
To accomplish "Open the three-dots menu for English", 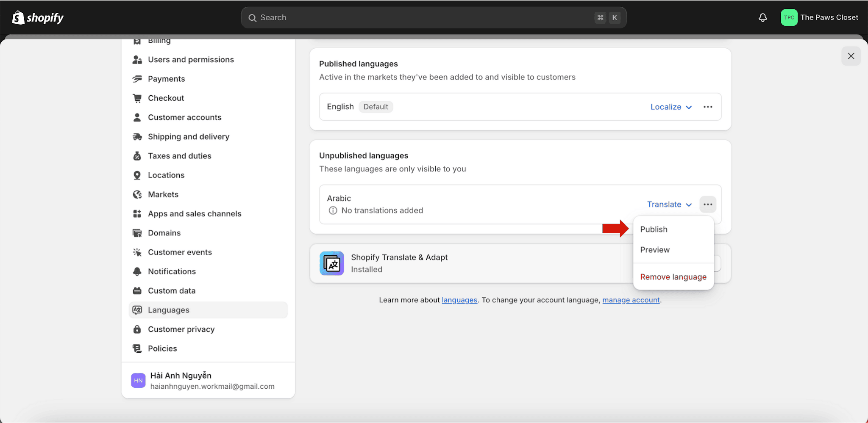I will [708, 107].
